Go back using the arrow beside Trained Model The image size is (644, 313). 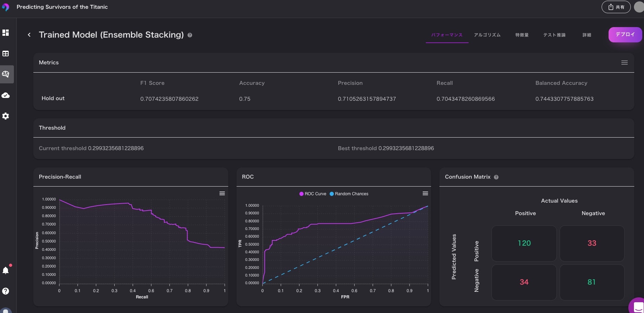coord(29,35)
